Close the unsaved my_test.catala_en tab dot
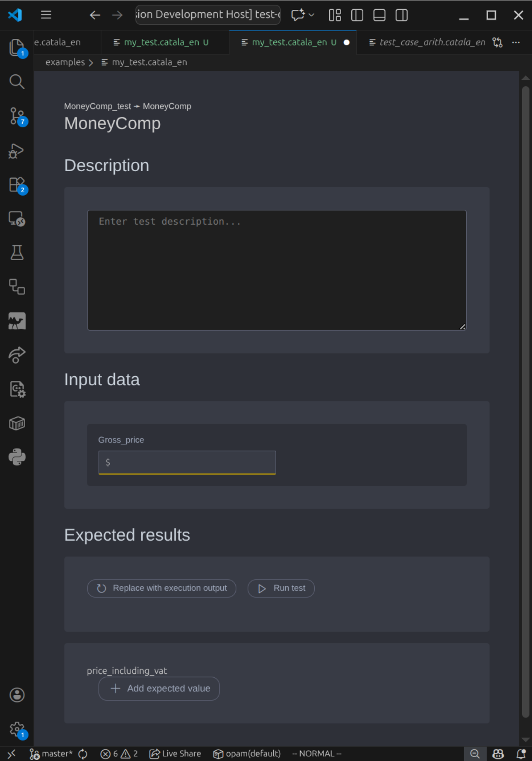The height and width of the screenshot is (761, 532). click(x=347, y=42)
